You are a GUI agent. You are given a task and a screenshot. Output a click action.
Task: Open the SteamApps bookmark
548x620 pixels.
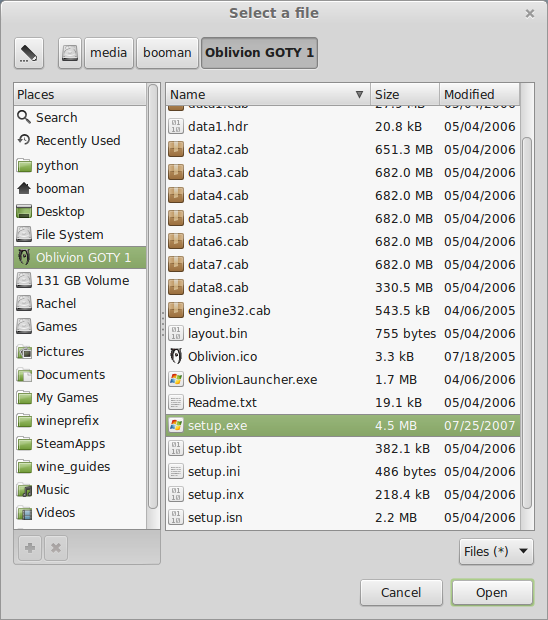[x=80, y=444]
